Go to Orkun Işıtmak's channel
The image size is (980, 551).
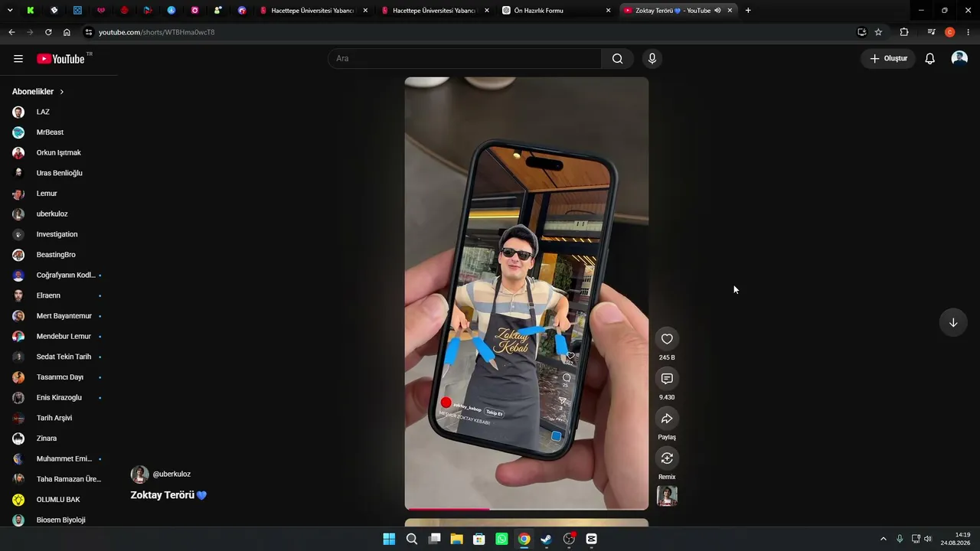(58, 153)
